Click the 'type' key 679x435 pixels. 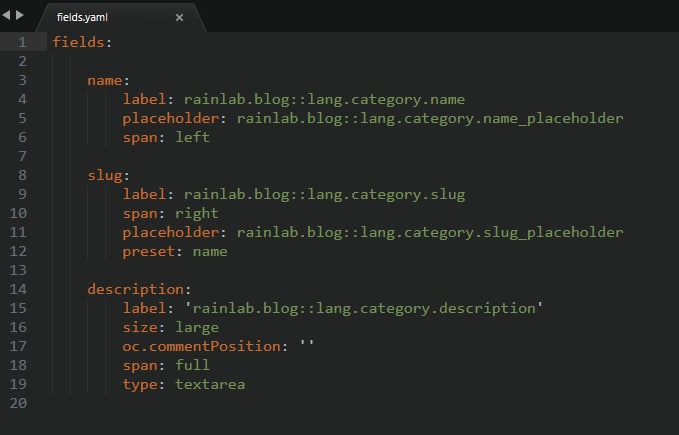[x=140, y=385]
